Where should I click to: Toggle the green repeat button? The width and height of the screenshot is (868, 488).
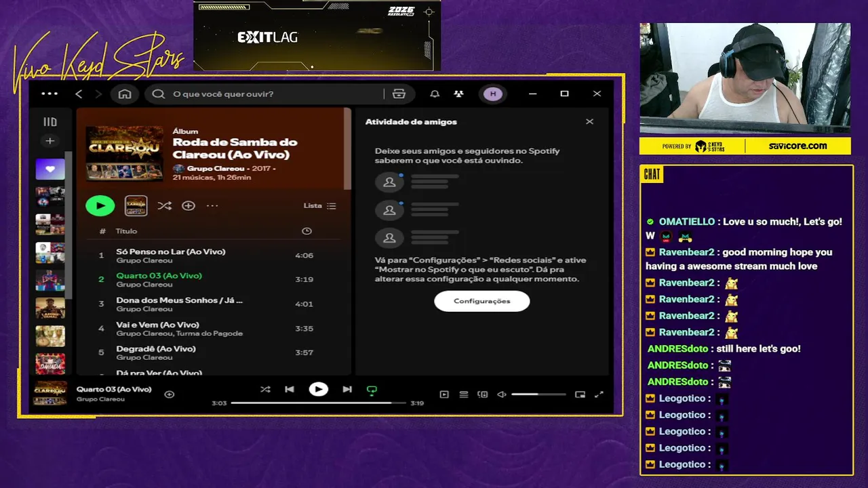372,390
